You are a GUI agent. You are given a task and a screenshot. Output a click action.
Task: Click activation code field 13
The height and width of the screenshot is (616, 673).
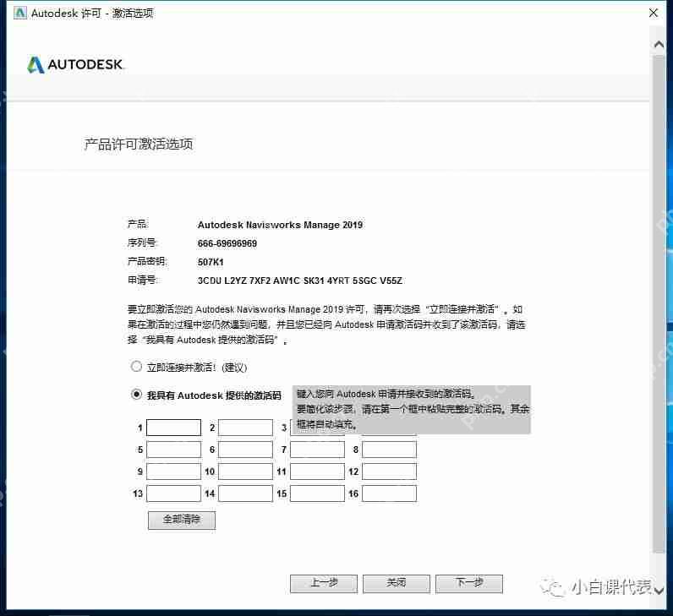(173, 493)
